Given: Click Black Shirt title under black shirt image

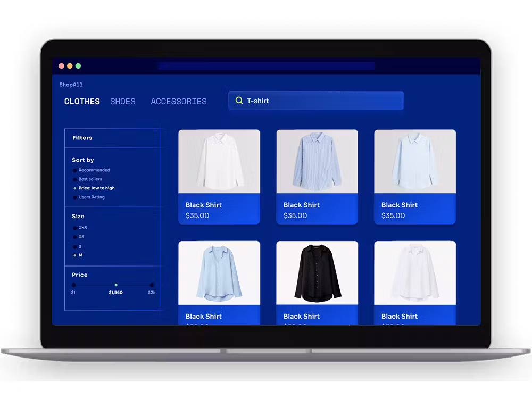Looking at the screenshot, I should [302, 316].
